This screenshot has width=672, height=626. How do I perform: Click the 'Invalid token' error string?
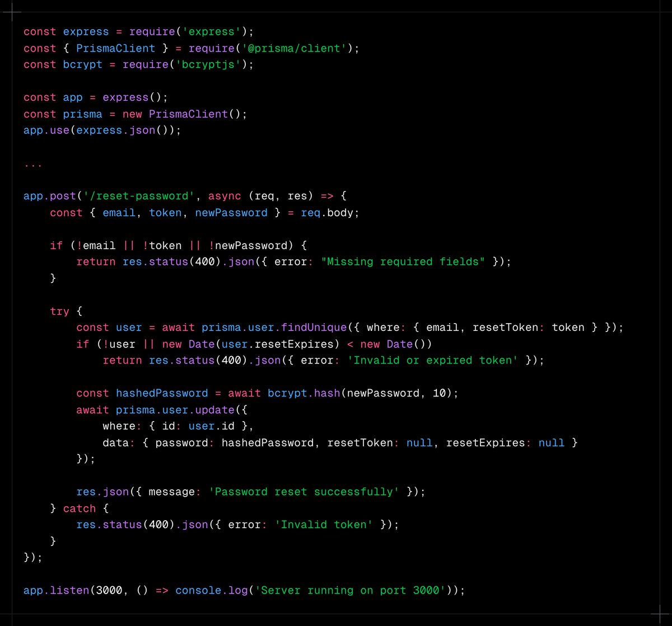point(324,525)
